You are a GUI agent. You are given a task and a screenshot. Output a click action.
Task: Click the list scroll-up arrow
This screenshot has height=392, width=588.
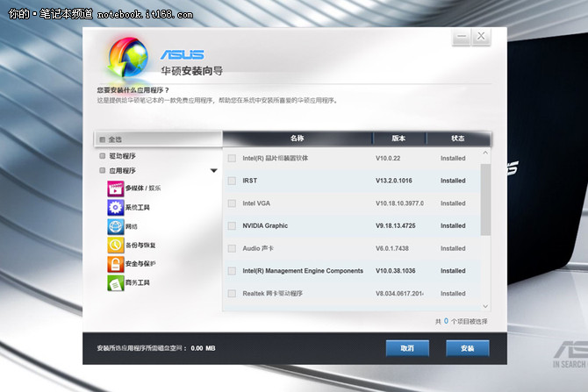point(485,153)
